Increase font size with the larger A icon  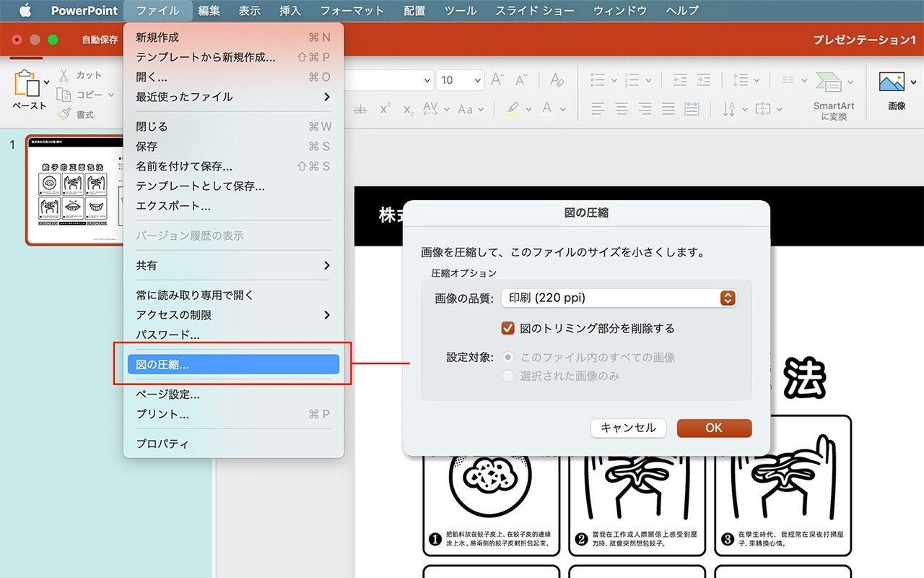(x=497, y=79)
